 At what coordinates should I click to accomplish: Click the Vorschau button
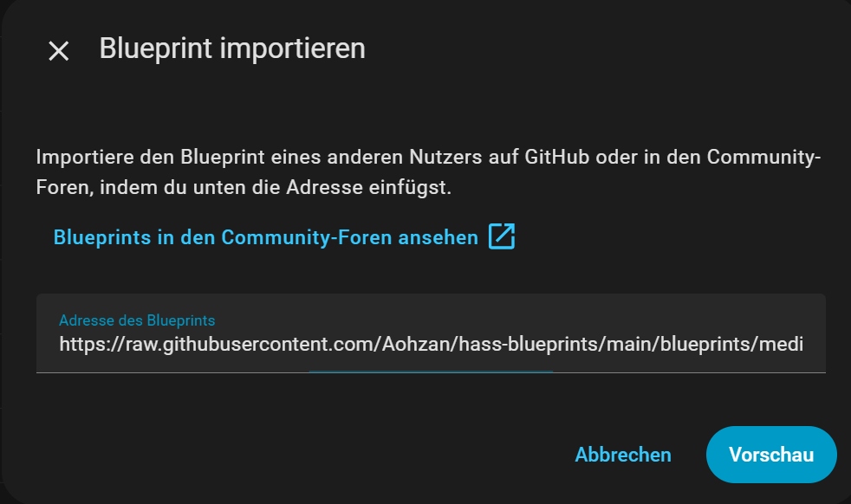point(771,455)
